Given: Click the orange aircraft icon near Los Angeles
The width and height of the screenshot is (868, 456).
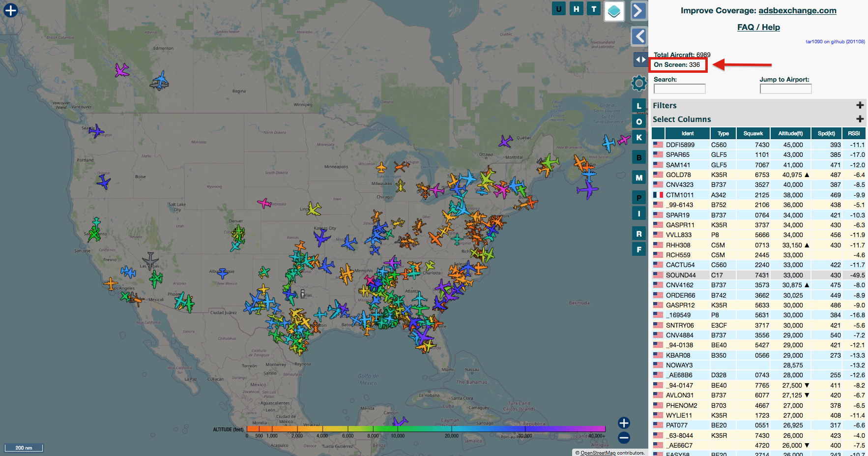Looking at the screenshot, I should [111, 283].
